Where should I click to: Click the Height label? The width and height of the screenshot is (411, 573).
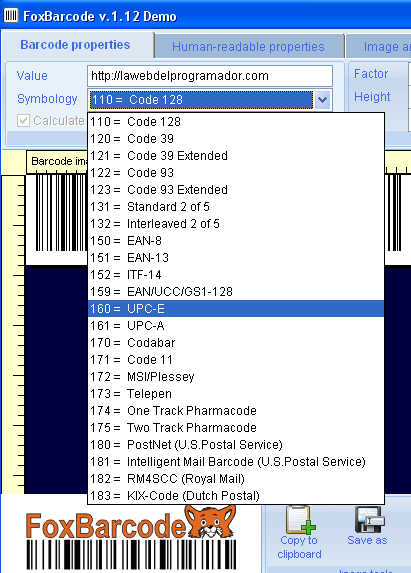(x=372, y=97)
